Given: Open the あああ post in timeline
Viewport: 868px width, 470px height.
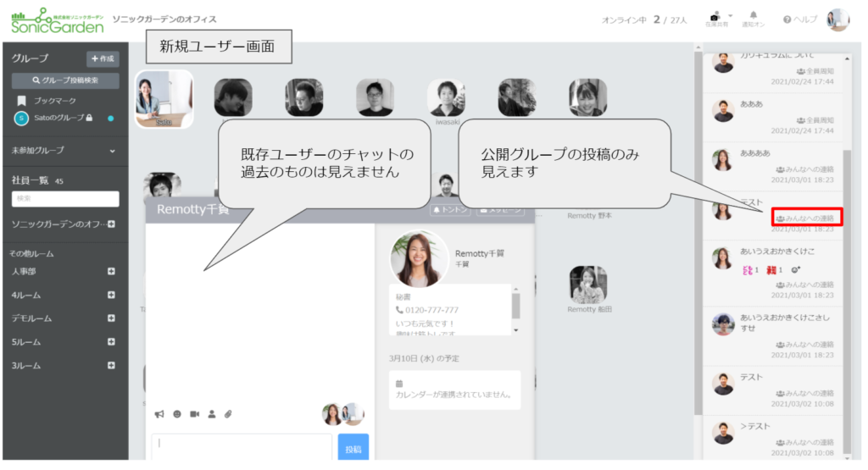Looking at the screenshot, I should 773,117.
